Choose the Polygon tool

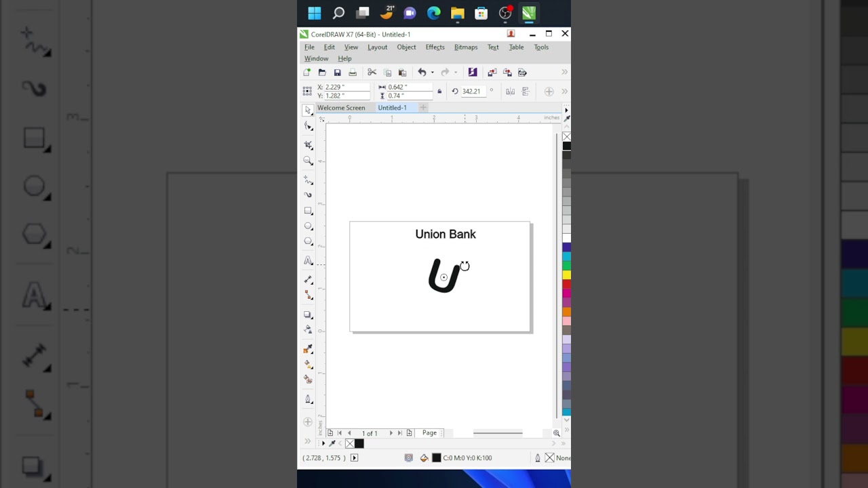coord(309,242)
